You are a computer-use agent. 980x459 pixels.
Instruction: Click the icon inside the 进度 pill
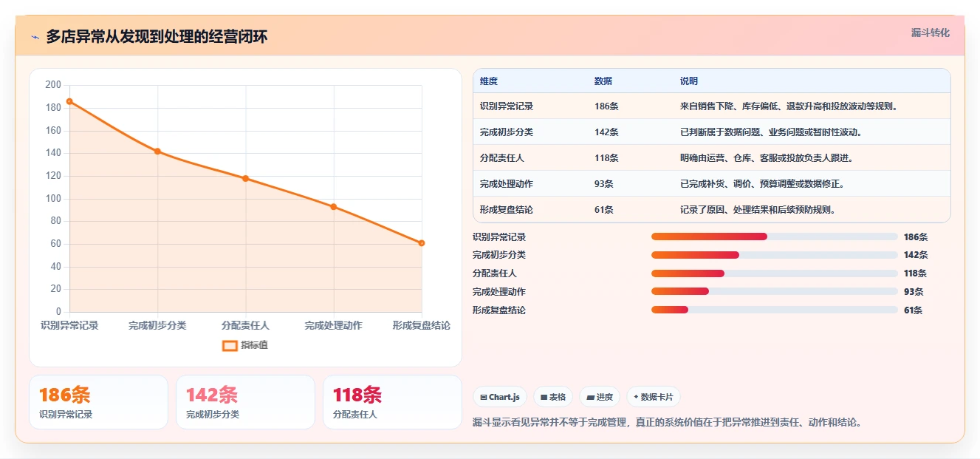pyautogui.click(x=590, y=397)
